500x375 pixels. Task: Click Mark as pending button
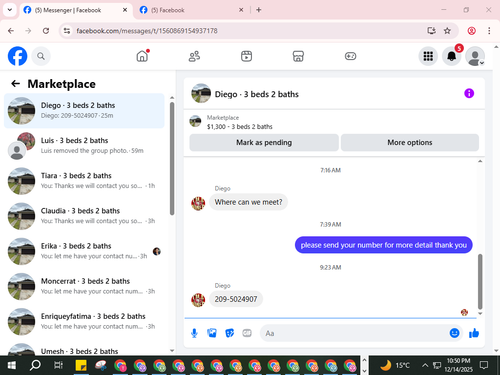[264, 143]
